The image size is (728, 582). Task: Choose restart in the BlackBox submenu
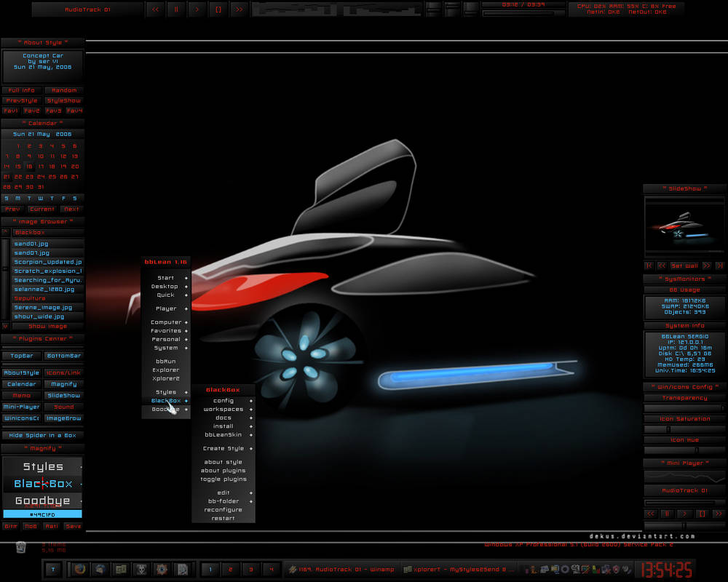coord(223,519)
